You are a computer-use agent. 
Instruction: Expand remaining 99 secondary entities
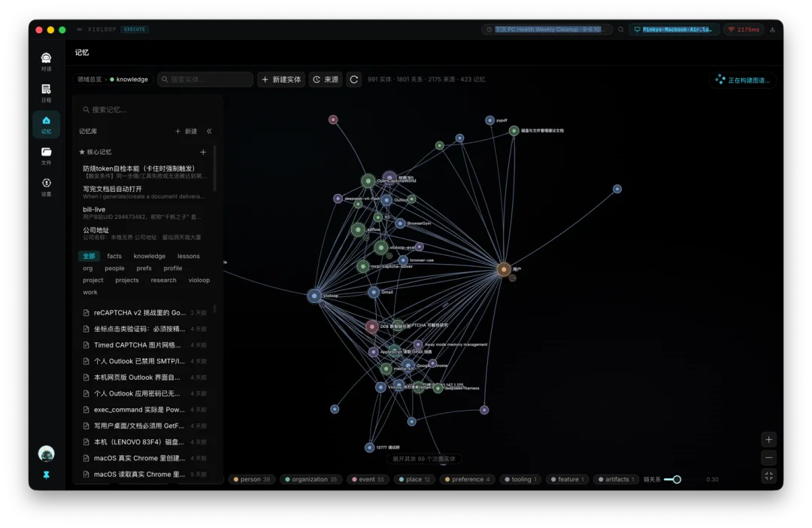(x=423, y=459)
